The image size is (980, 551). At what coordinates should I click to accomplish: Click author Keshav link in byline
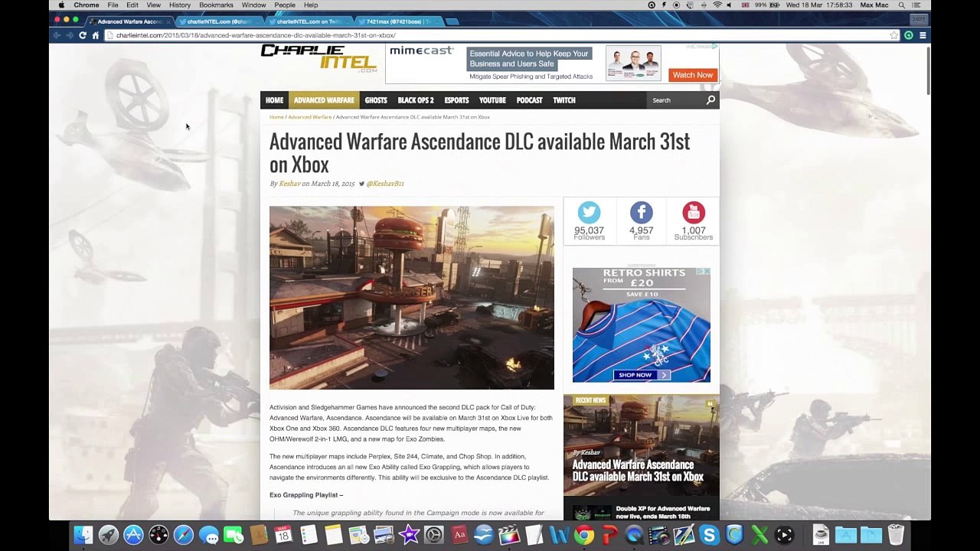pos(289,184)
